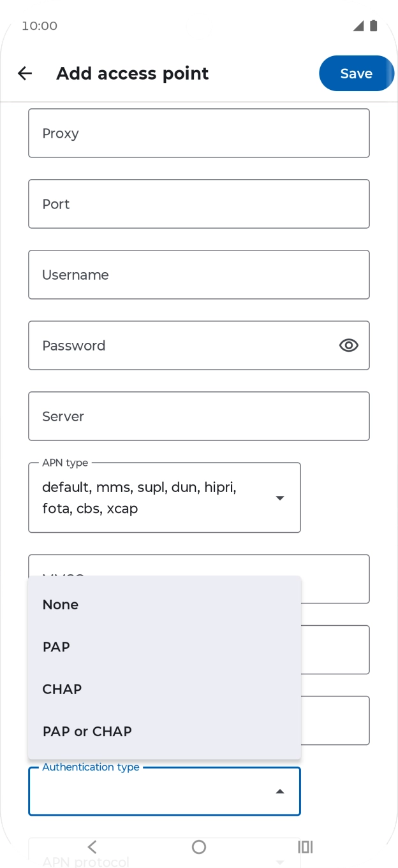Select CHAP authentication option
This screenshot has width=398, height=868.
tap(165, 689)
